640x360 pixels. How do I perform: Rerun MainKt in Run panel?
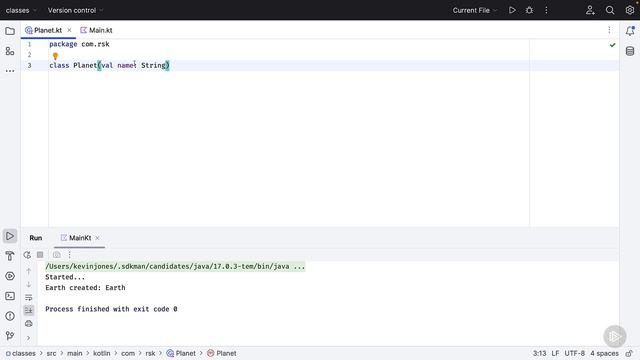tap(27, 255)
